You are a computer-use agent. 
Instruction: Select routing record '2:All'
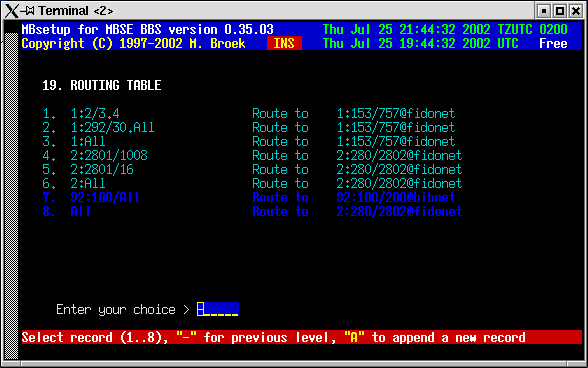click(88, 183)
